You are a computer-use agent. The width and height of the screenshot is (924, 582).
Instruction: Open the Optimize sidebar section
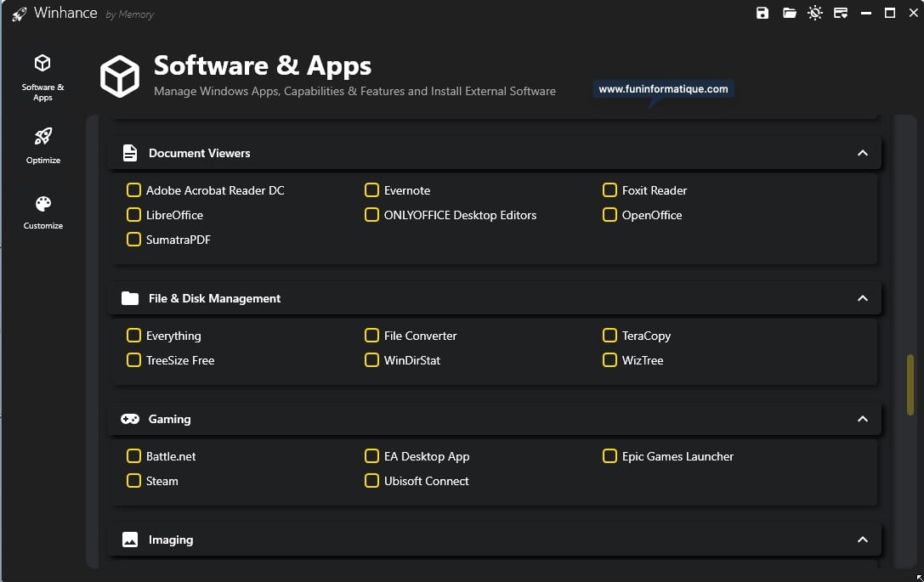coord(43,145)
